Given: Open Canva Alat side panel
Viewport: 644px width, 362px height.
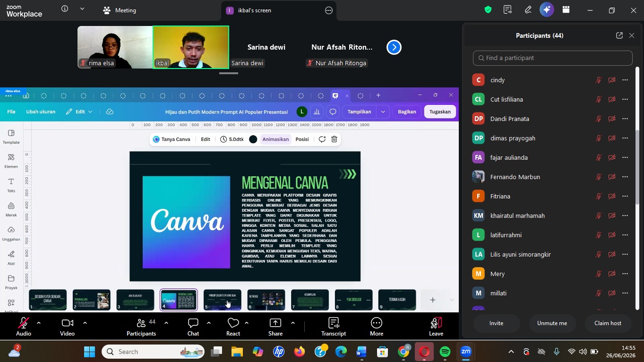Looking at the screenshot, I should point(11,258).
